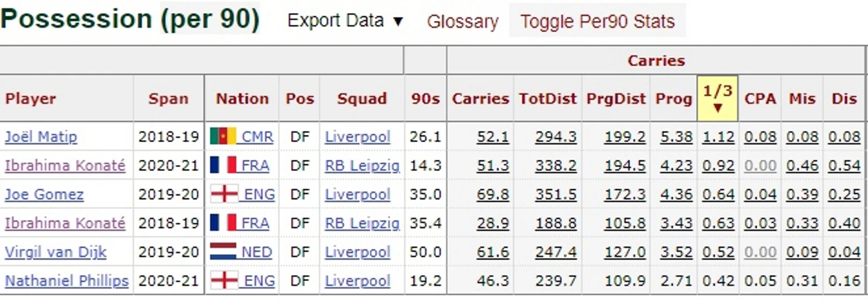The height and width of the screenshot is (300, 868).
Task: Toggle Per90 Stats
Action: point(597,22)
